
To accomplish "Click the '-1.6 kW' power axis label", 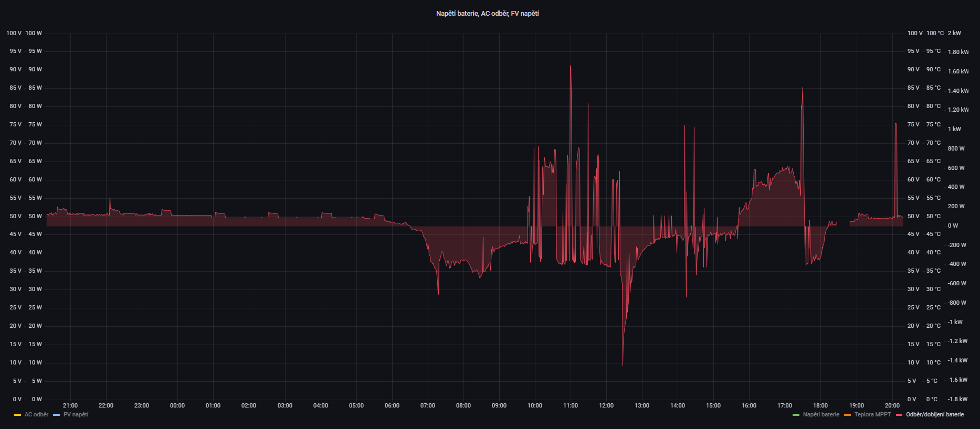I will 957,380.
